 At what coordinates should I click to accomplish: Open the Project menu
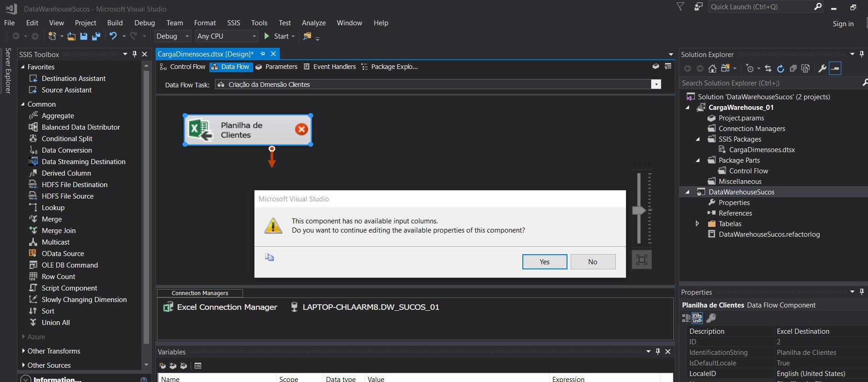click(86, 23)
